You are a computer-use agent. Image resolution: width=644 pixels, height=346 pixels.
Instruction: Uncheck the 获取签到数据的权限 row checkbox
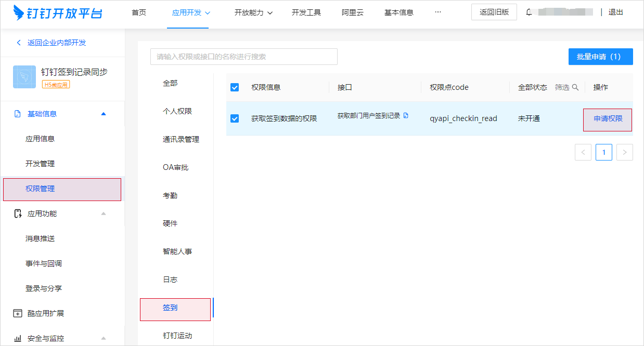point(235,118)
